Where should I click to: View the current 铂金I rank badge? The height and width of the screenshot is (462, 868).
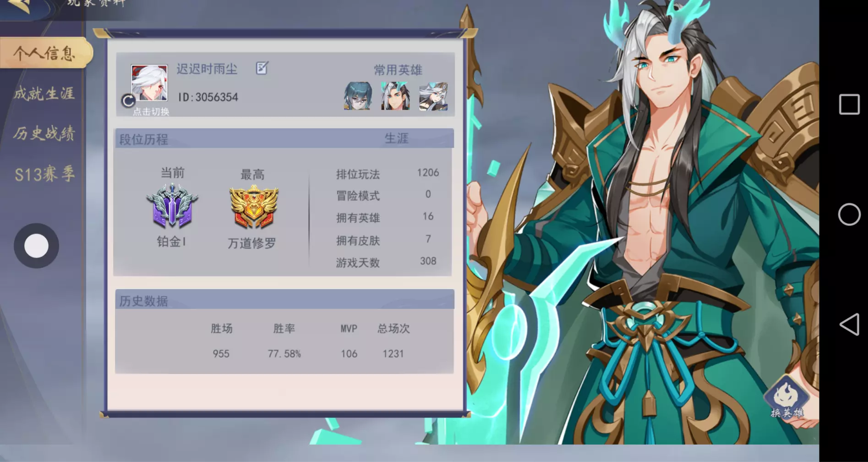(172, 206)
